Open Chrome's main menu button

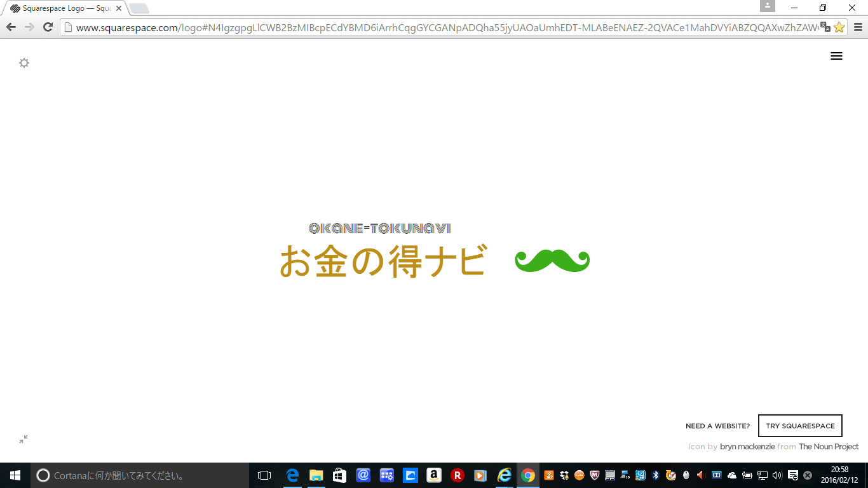[x=857, y=27]
